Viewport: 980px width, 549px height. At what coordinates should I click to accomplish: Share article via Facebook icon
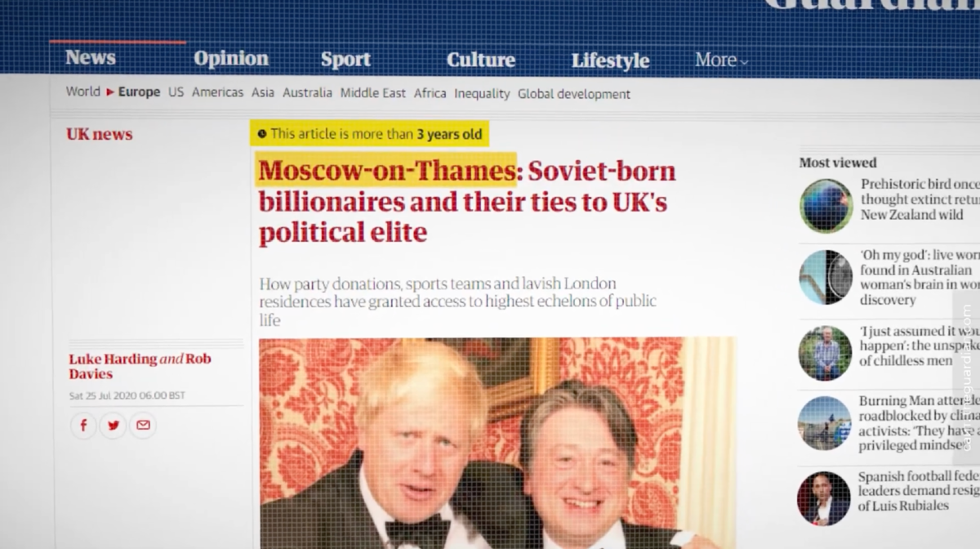click(x=83, y=426)
